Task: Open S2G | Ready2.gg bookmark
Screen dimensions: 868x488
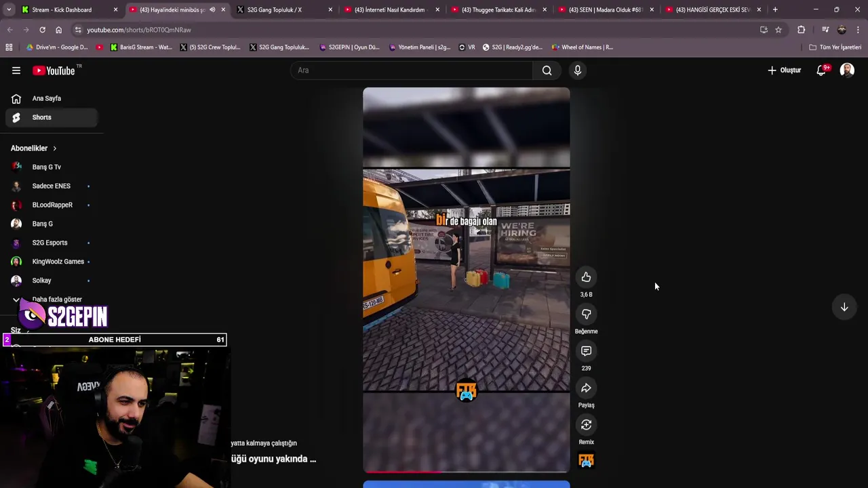Action: pyautogui.click(x=513, y=47)
